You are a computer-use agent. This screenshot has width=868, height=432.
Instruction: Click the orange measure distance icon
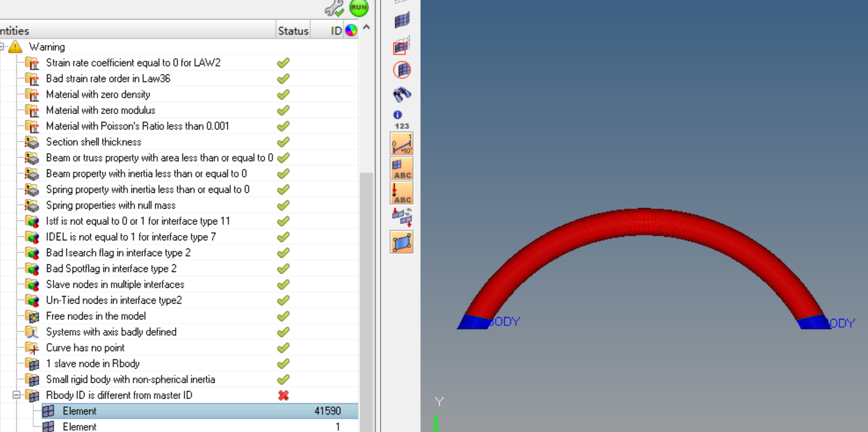401,144
